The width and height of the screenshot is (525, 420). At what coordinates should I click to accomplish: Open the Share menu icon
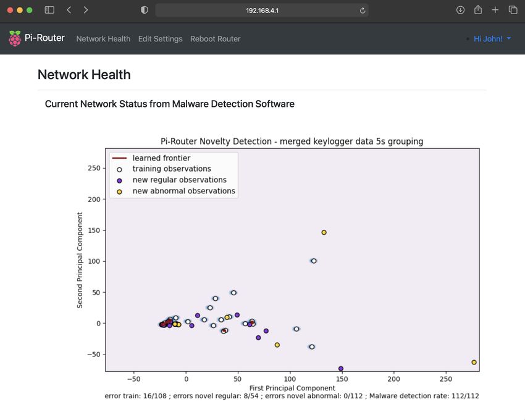click(x=478, y=10)
